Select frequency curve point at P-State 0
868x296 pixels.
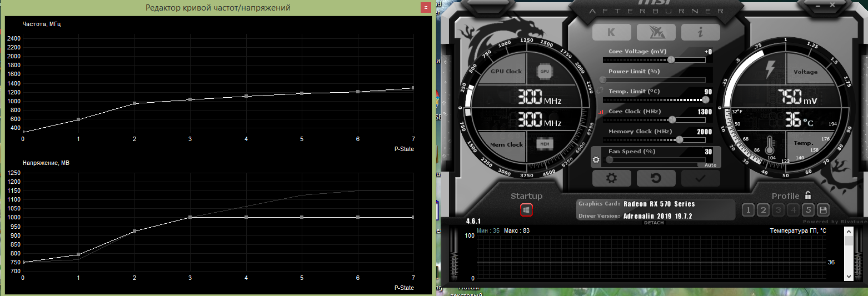(x=23, y=132)
